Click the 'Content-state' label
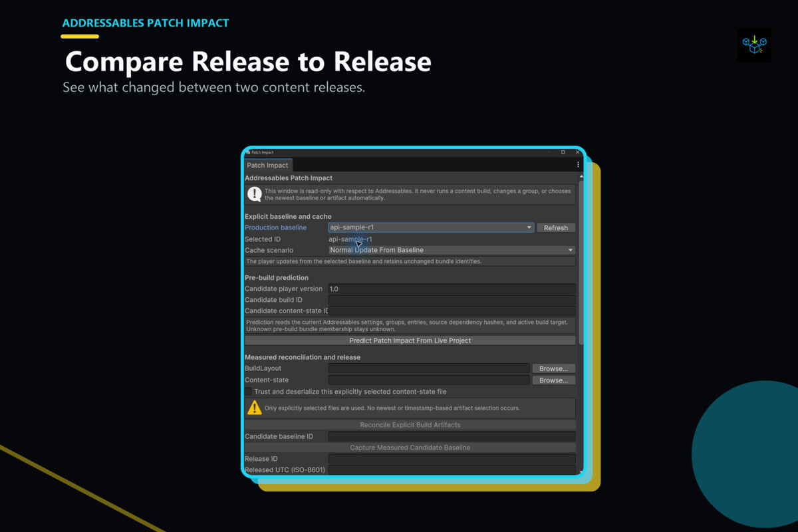This screenshot has height=532, width=798. [x=267, y=380]
